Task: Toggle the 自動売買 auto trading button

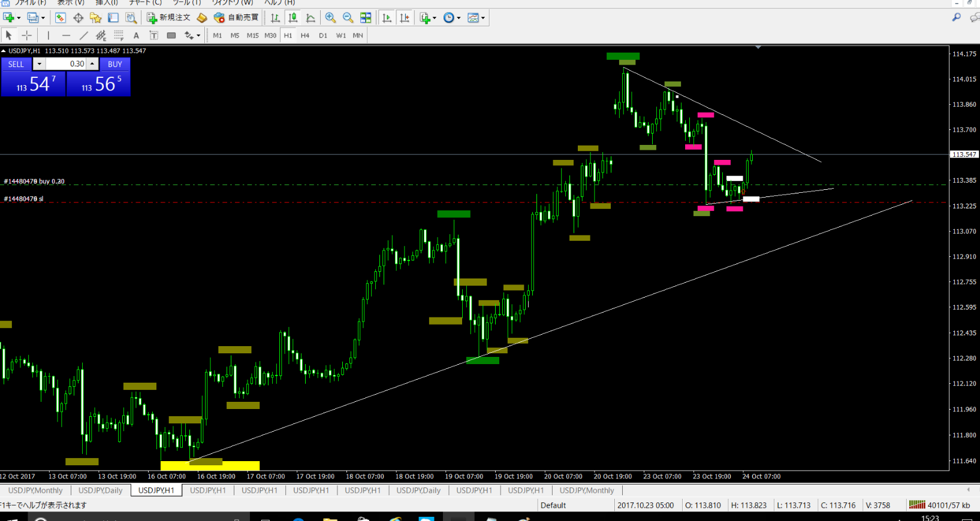Action: (x=236, y=18)
